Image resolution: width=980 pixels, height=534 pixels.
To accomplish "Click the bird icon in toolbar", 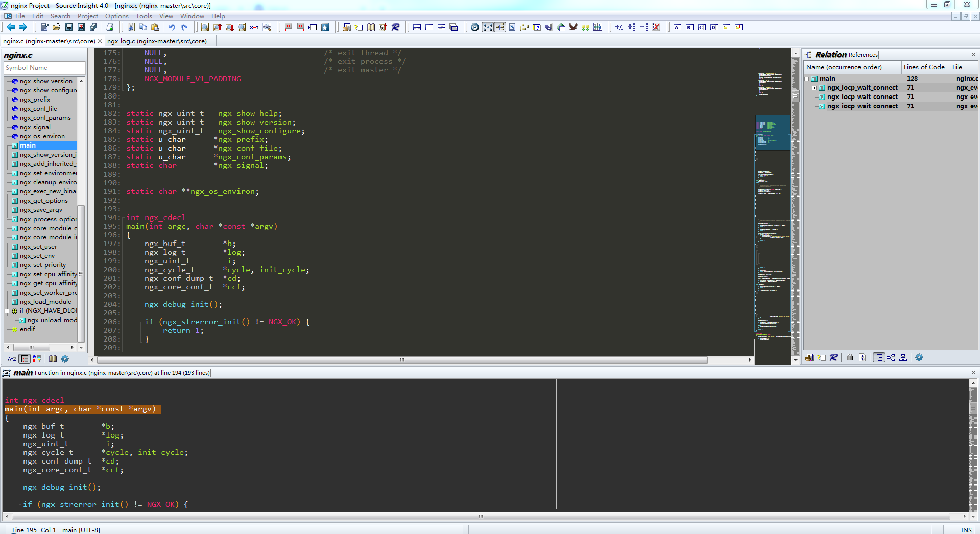I will click(573, 27).
